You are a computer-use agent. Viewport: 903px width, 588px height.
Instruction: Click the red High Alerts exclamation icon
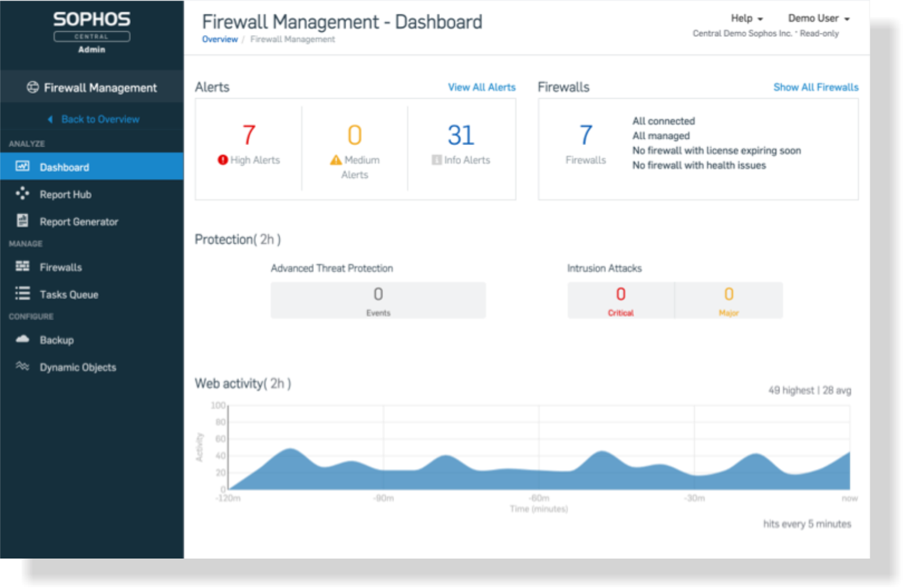tap(223, 160)
